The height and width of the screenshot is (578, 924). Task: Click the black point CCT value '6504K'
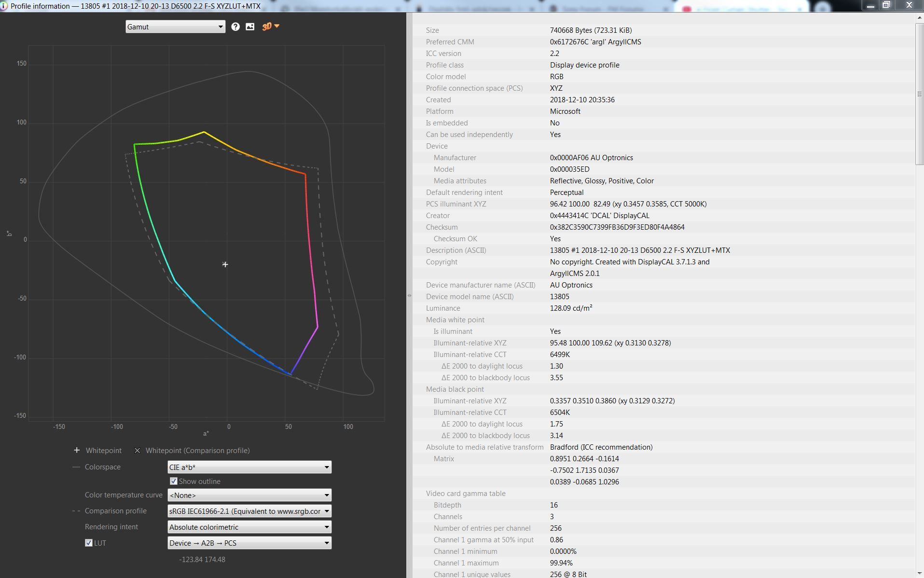[560, 413]
